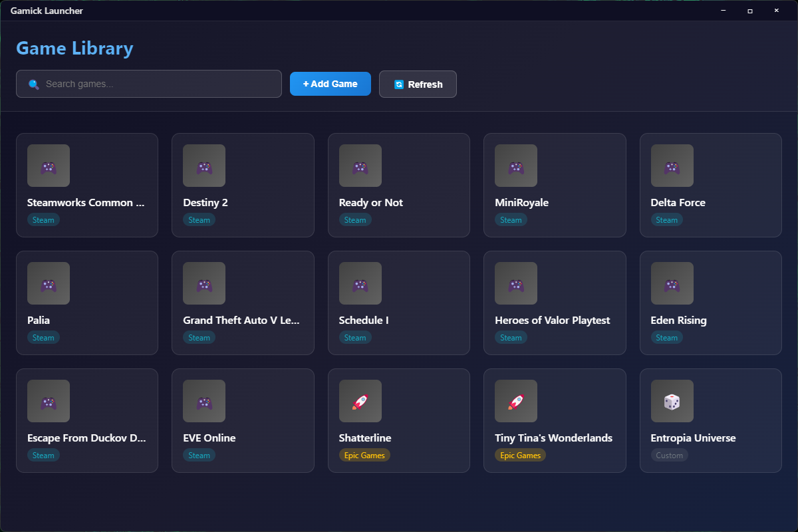Minimize the Gamick Launcher window

[x=724, y=11]
